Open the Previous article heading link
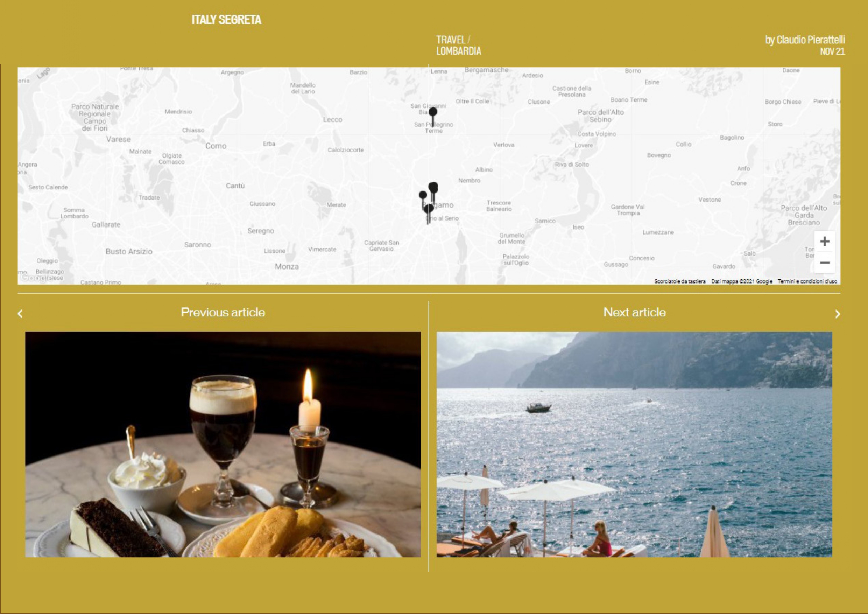Screen dimensions: 868x614 coord(223,312)
